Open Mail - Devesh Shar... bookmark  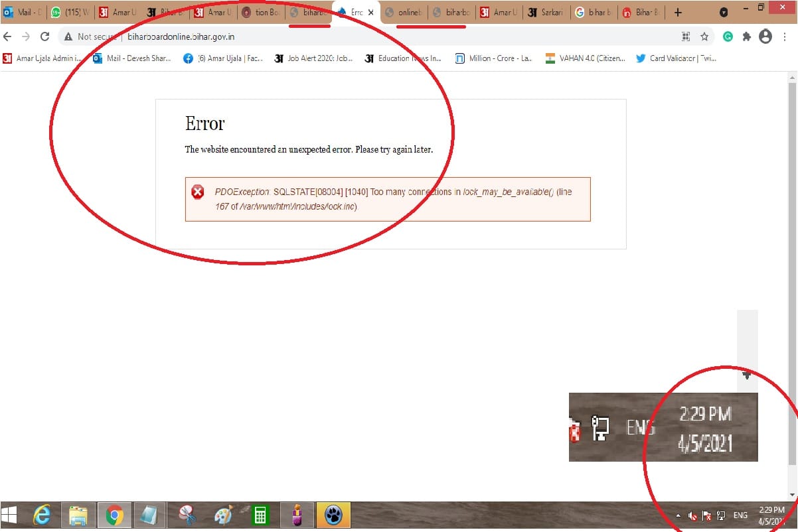131,58
